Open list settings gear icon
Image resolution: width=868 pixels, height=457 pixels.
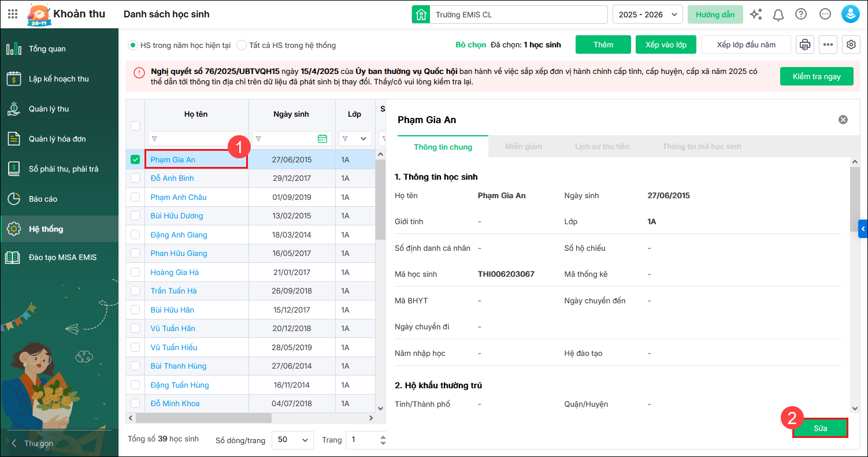(851, 44)
